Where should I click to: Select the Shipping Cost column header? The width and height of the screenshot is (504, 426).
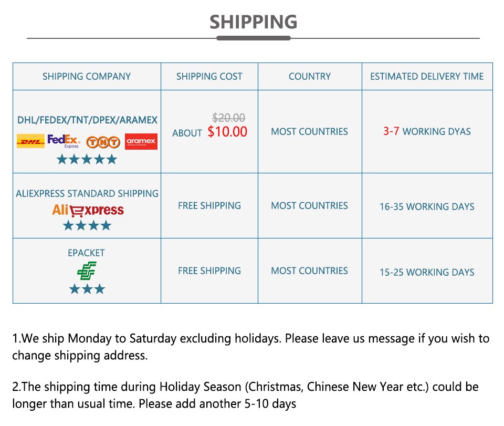click(x=209, y=77)
